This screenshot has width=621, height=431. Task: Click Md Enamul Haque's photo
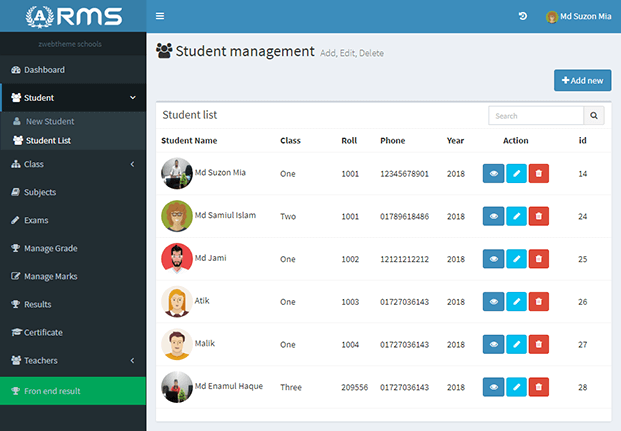pyautogui.click(x=177, y=387)
